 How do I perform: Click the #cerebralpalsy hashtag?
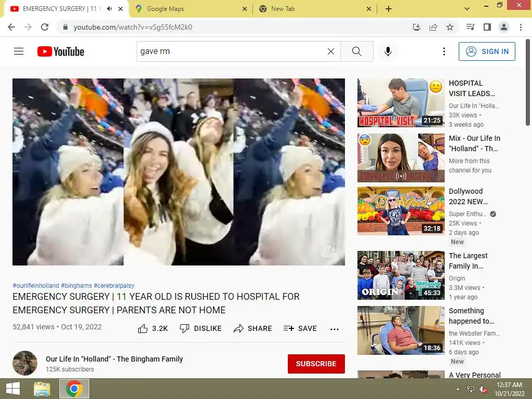(114, 285)
